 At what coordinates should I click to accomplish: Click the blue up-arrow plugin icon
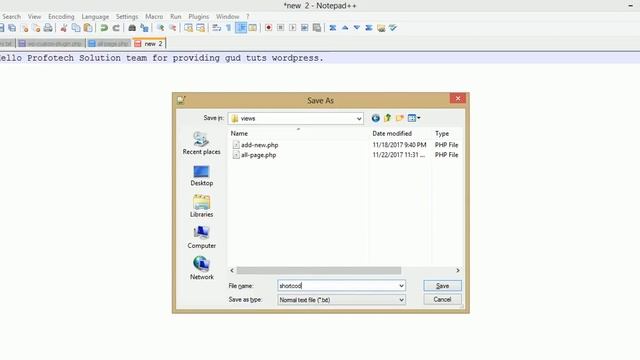(345, 28)
